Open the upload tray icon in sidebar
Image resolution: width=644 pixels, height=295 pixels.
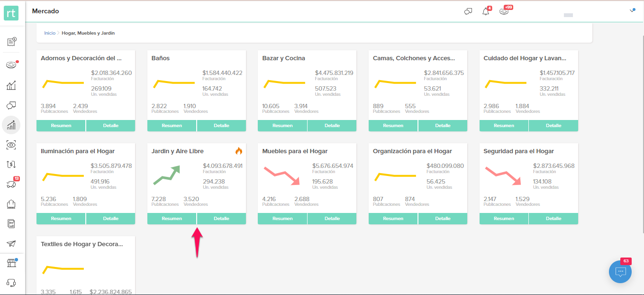point(11,204)
